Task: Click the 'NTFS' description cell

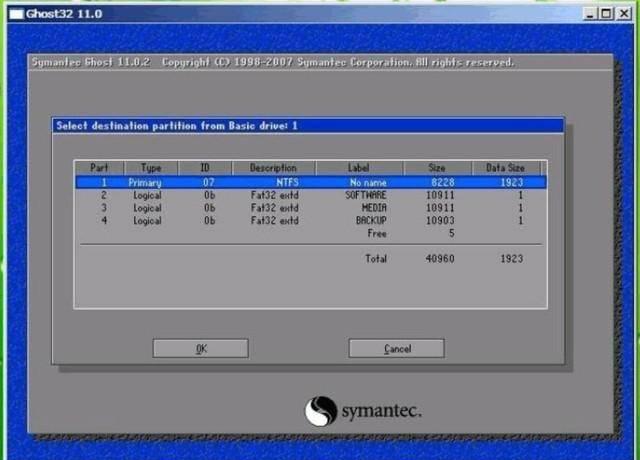Action: point(287,182)
